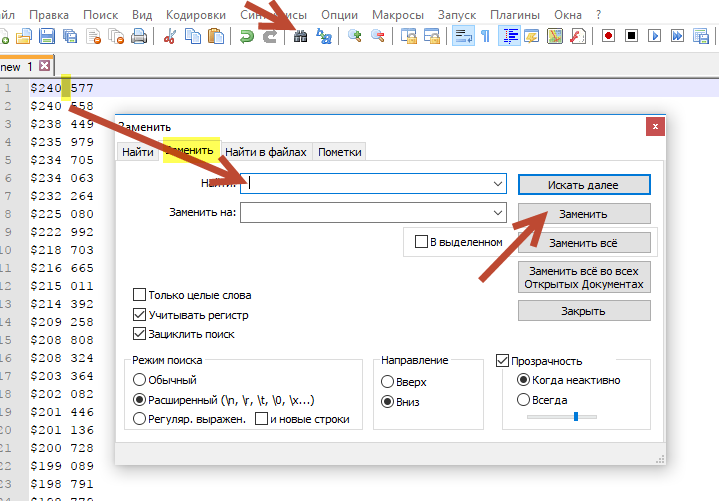Click the Print toolbar icon

(139, 36)
